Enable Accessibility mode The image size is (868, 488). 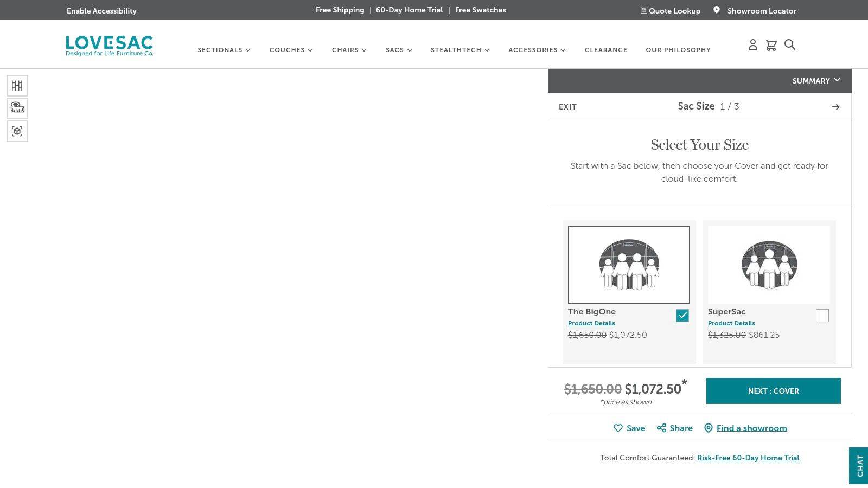tap(101, 11)
